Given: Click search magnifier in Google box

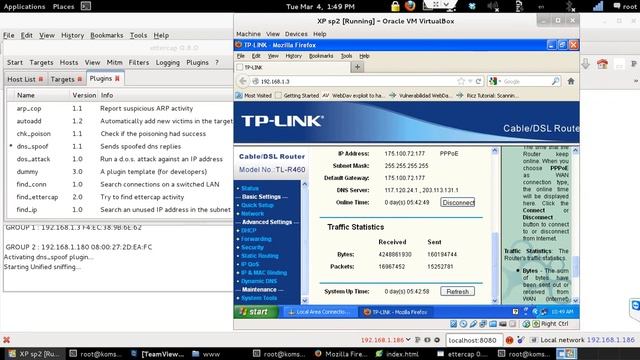Looking at the screenshot, I should (x=555, y=81).
